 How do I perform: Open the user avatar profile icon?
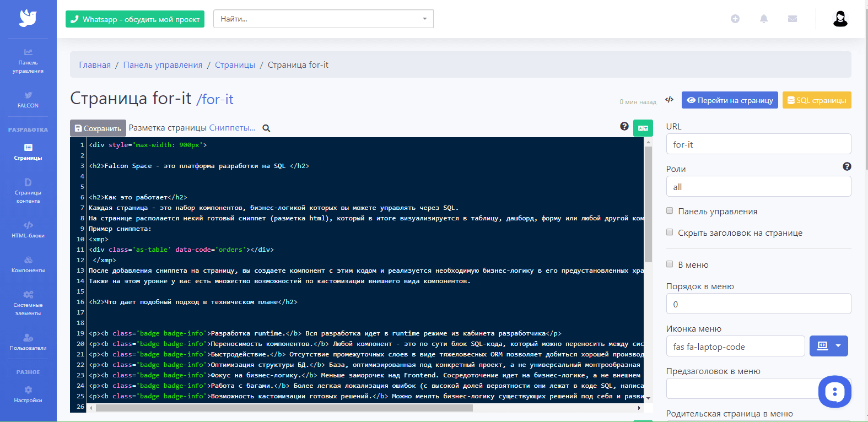[839, 19]
